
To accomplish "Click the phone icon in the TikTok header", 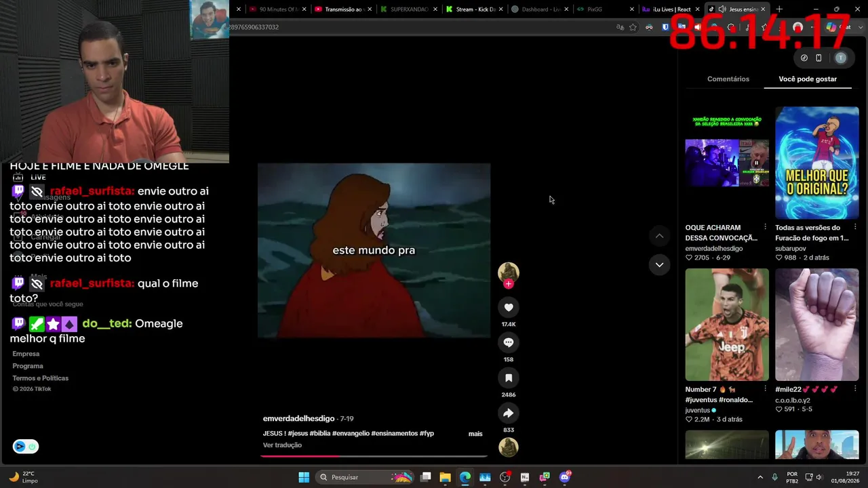I will (818, 58).
